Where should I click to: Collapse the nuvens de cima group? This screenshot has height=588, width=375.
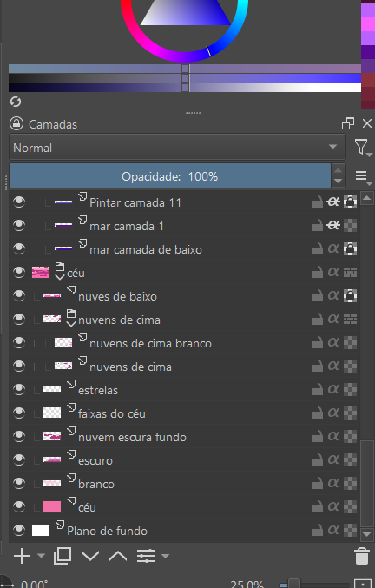tap(71, 324)
